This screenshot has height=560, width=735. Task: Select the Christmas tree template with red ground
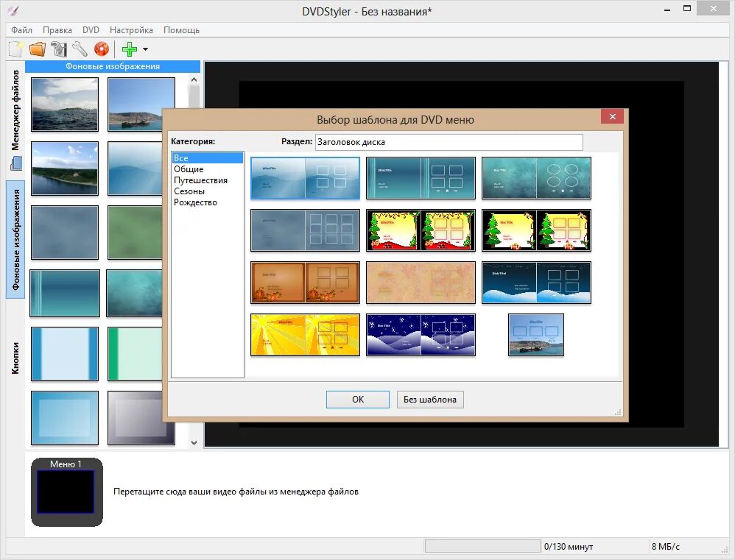pos(421,230)
